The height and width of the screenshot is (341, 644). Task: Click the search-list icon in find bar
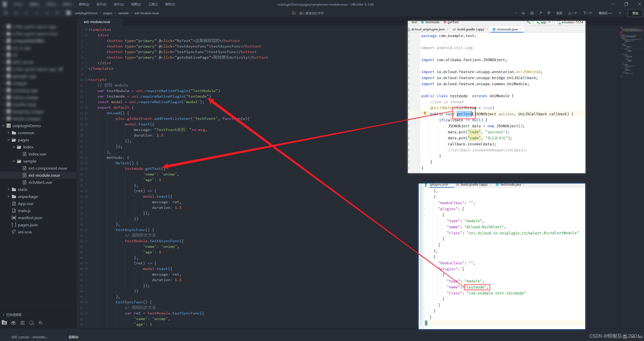pyautogui.click(x=294, y=13)
